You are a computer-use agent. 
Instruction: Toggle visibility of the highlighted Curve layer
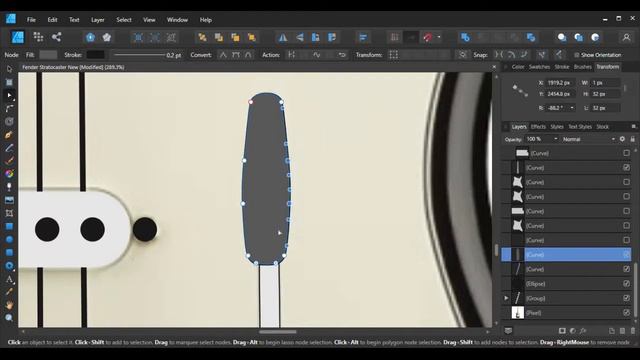[x=626, y=255]
